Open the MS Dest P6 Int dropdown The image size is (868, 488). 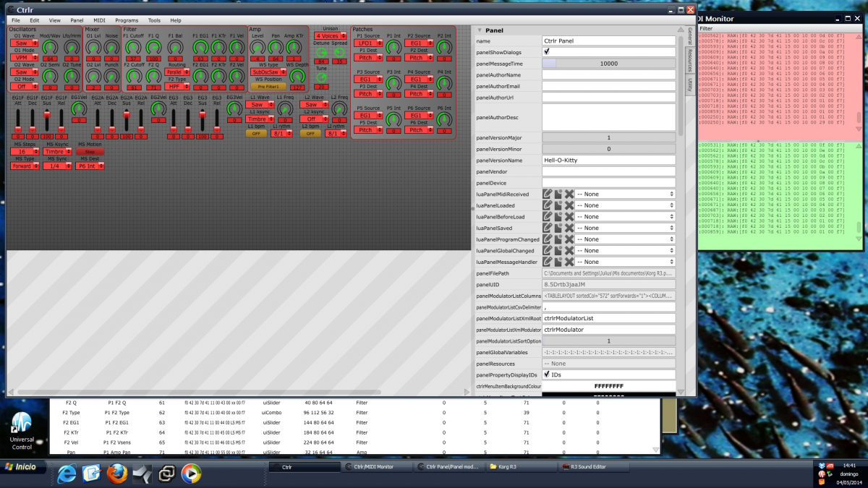90,166
